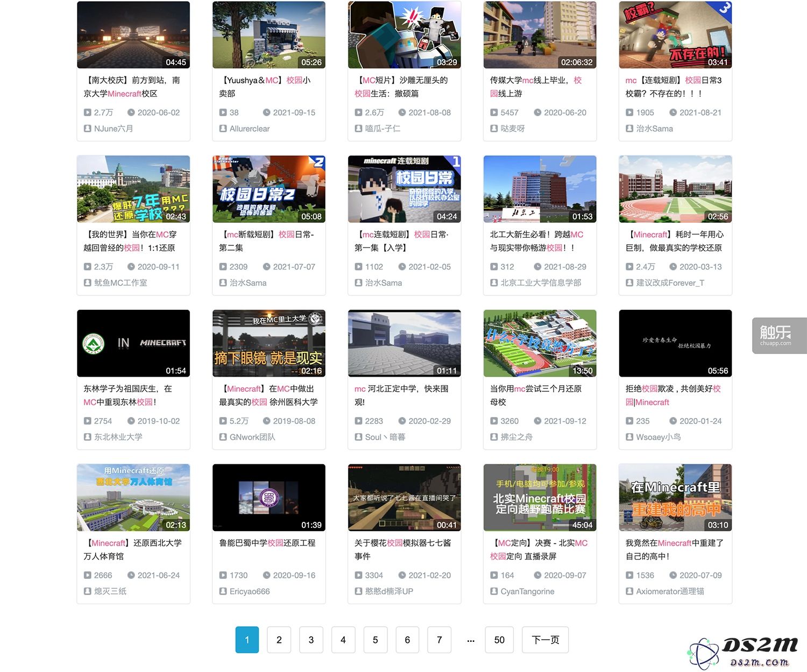807x672 pixels.
Task: Click title 我竟然在Minecraft中重建了自己的高中
Action: (675, 550)
